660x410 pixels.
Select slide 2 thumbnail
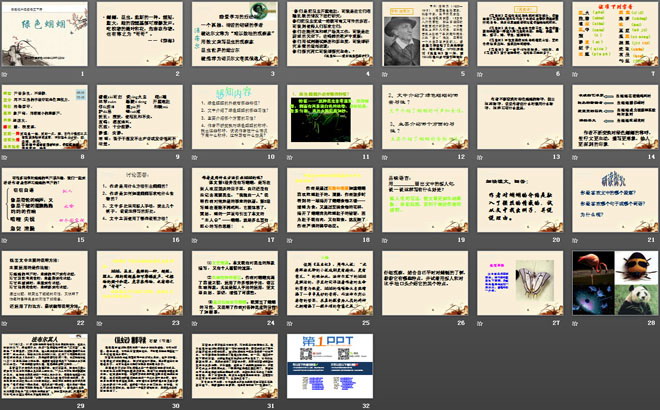coord(140,34)
